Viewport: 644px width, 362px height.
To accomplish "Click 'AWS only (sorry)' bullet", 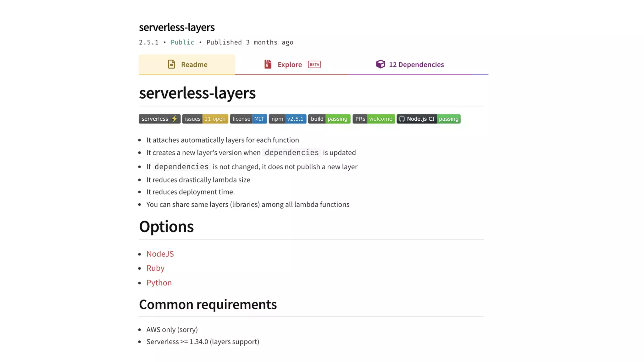I will (172, 329).
